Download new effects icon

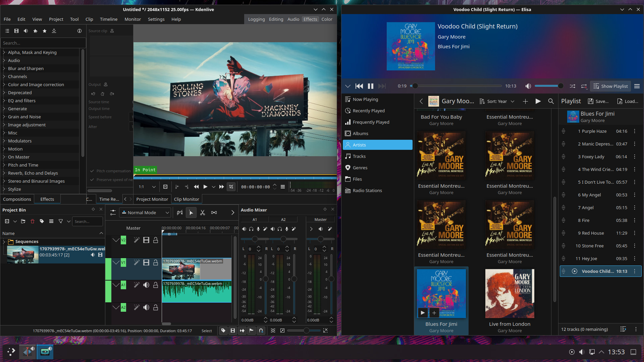[54, 31]
